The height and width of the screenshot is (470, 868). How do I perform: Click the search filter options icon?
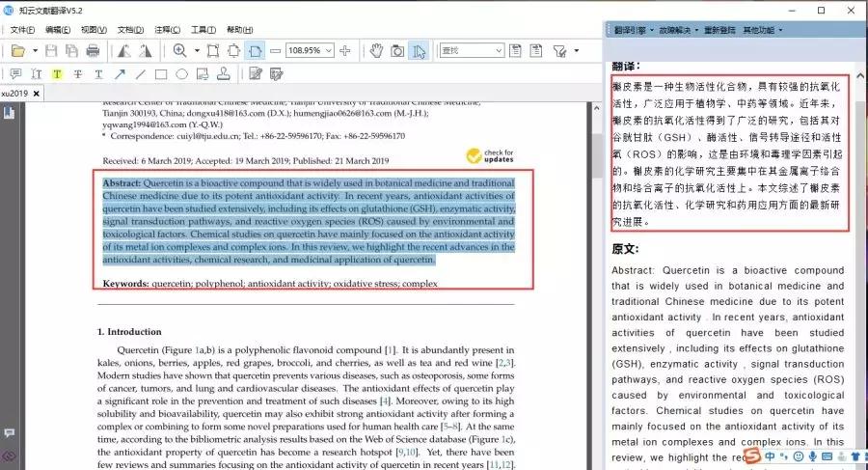tap(559, 51)
